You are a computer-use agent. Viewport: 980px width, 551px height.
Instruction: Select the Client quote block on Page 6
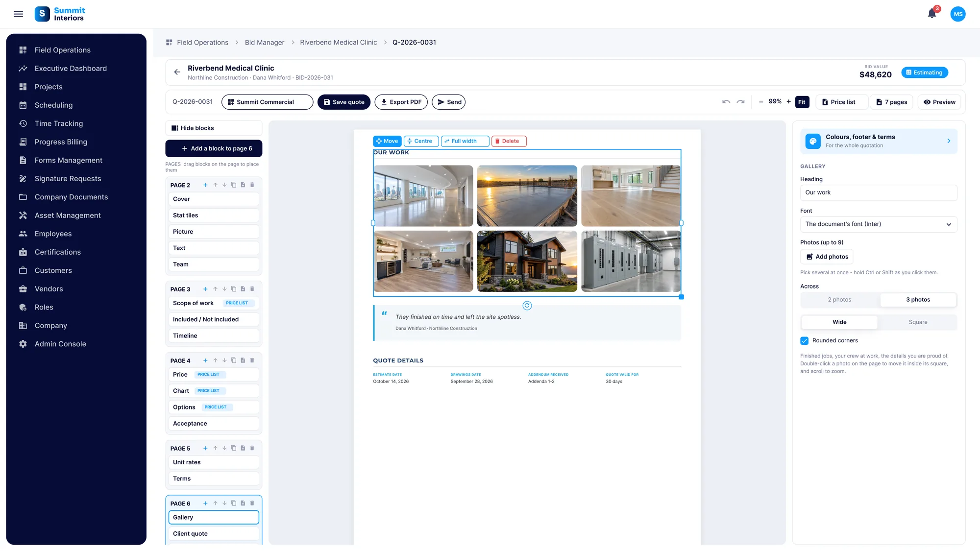click(214, 534)
